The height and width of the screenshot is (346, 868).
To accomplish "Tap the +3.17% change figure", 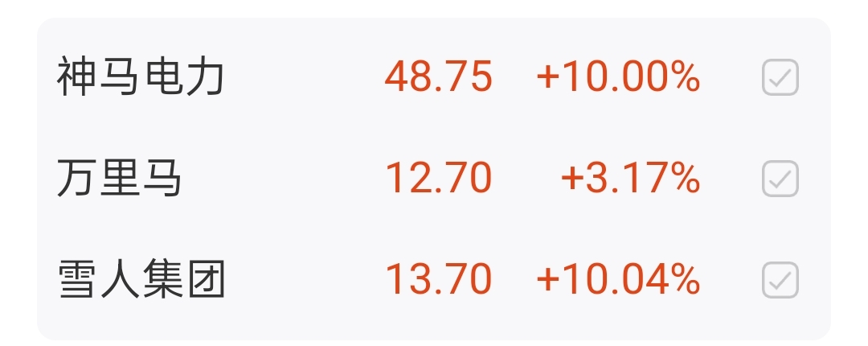I will pos(631,179).
